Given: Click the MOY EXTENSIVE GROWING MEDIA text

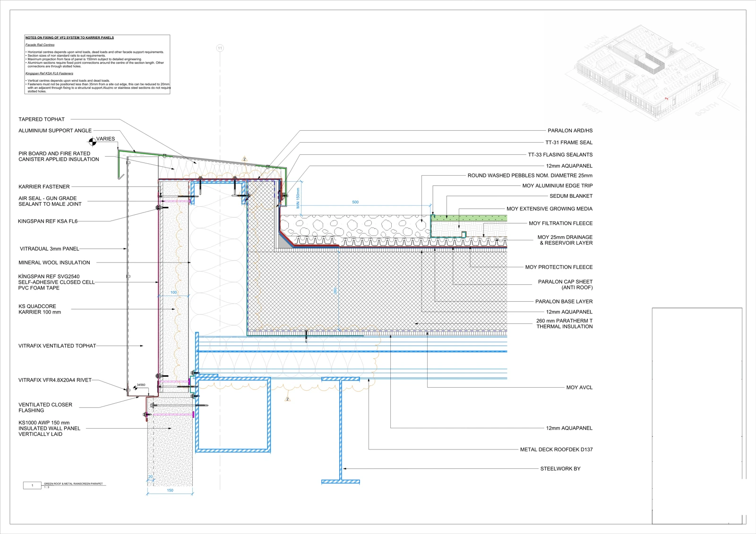Looking at the screenshot, I should pyautogui.click(x=550, y=209).
